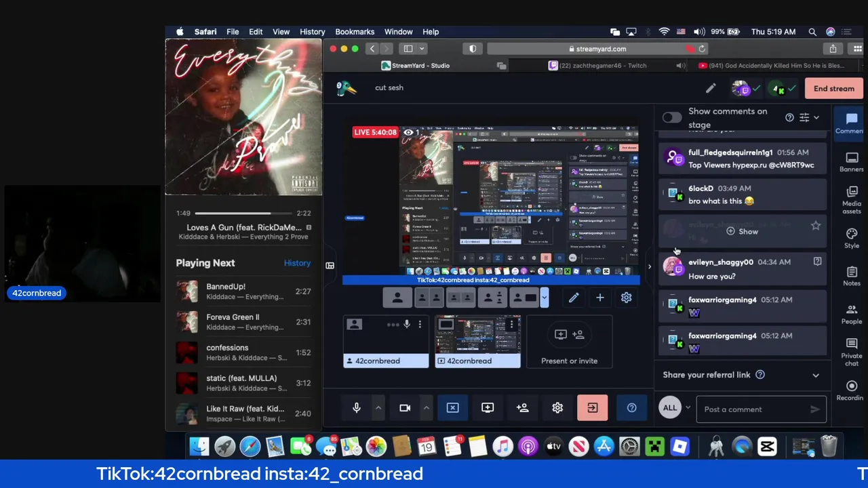Open the Private chat panel
Viewport: 868px width, 488px height.
[852, 352]
